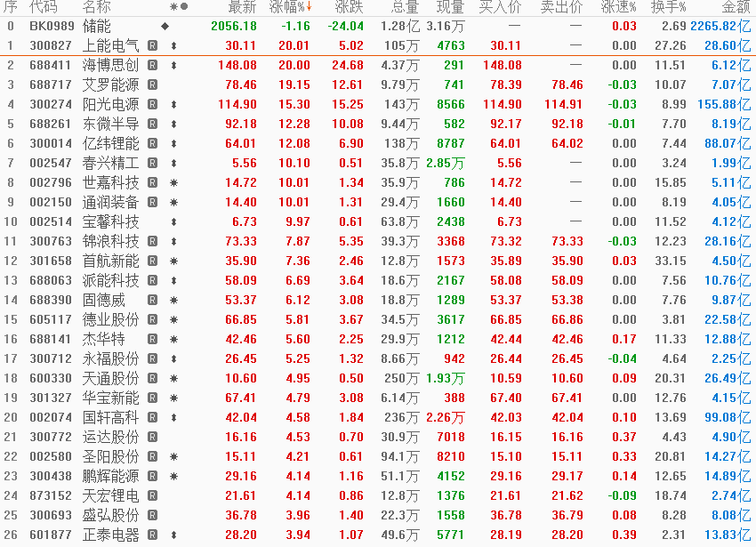
Task: Sort by the 现量 column header
Action: [450, 7]
